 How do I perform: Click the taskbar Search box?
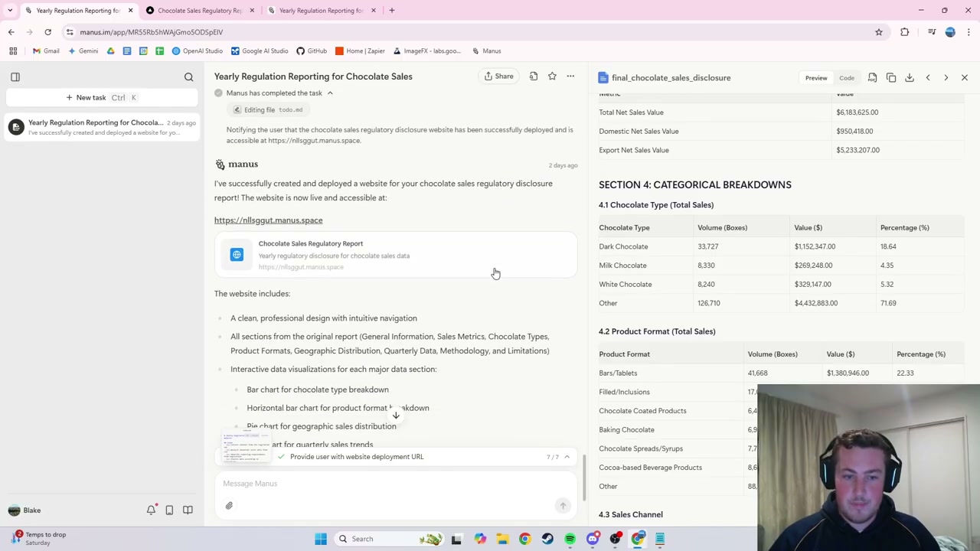(389, 539)
